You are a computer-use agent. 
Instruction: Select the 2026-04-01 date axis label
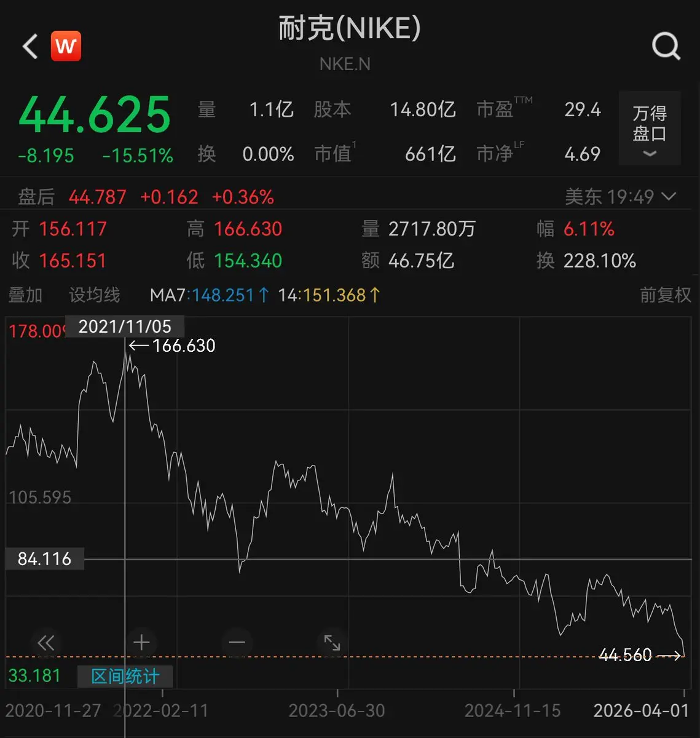[642, 711]
